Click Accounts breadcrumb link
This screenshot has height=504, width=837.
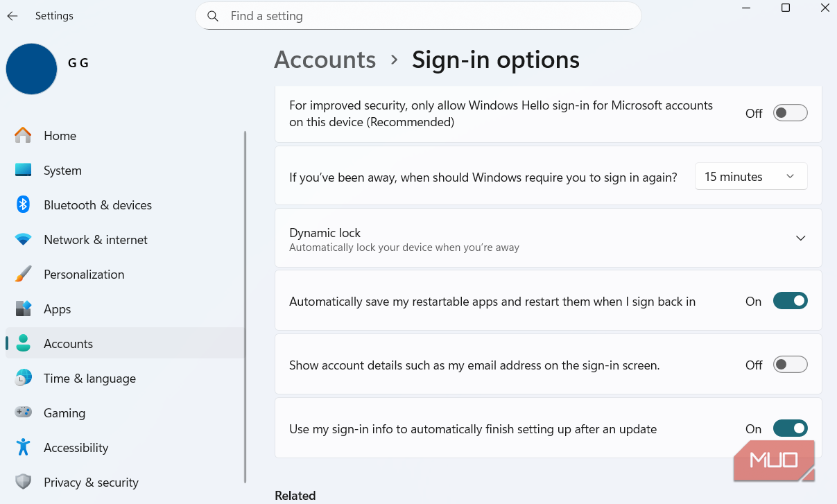click(325, 60)
